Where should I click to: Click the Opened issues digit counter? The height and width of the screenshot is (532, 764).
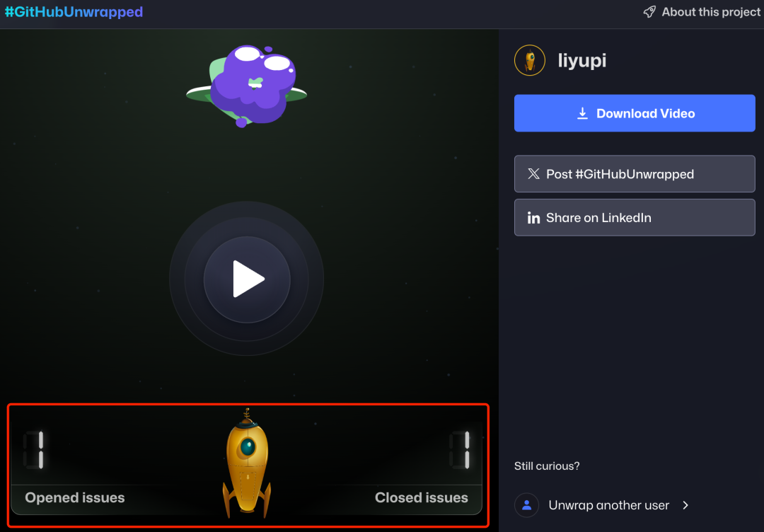(x=34, y=450)
